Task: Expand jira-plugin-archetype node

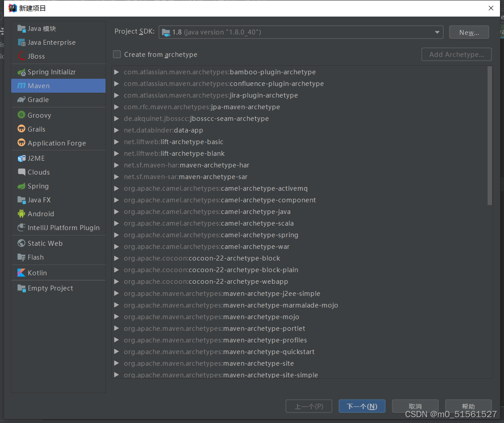Action: click(x=116, y=95)
